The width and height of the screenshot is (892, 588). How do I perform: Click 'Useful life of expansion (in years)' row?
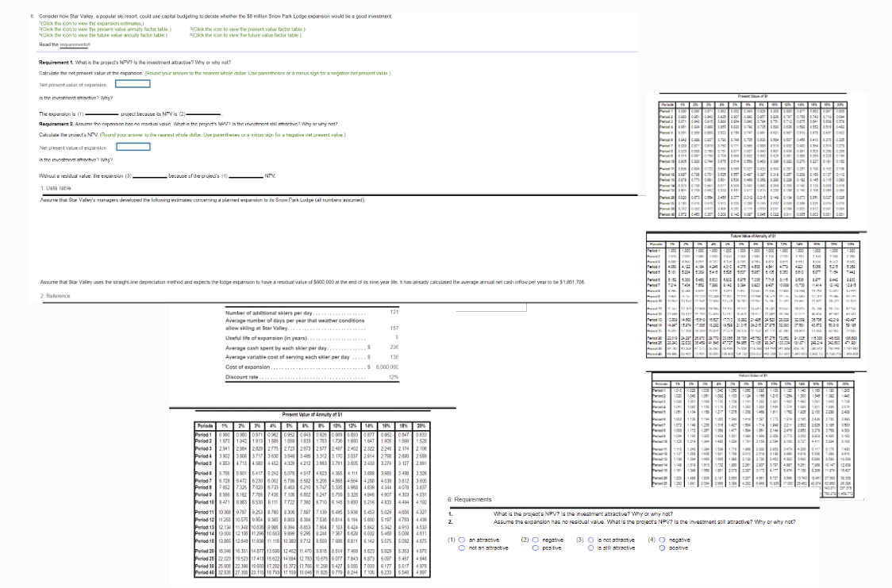pyautogui.click(x=312, y=338)
